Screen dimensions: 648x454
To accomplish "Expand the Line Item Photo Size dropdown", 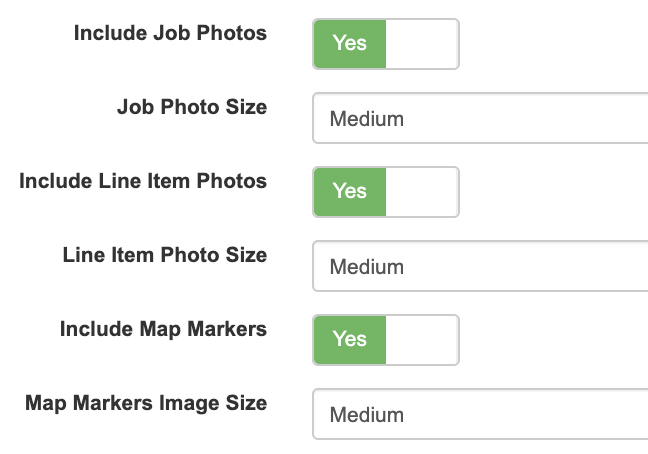I will point(480,267).
